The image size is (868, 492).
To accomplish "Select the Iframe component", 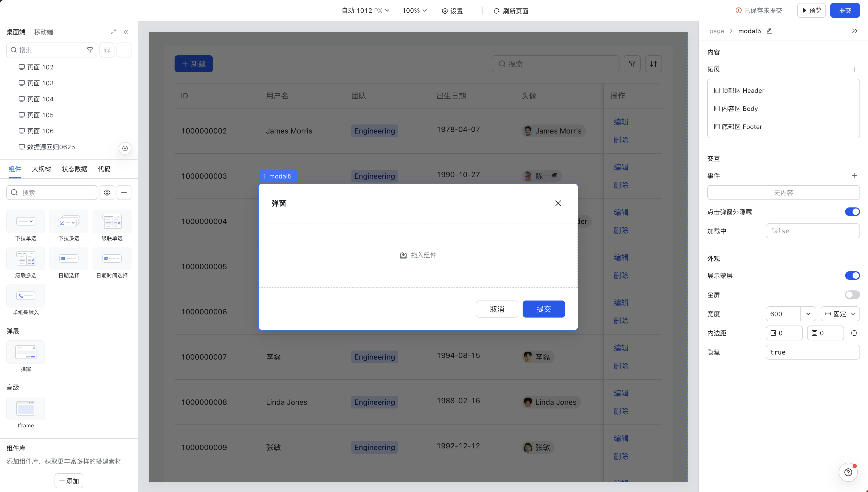I will point(26,413).
